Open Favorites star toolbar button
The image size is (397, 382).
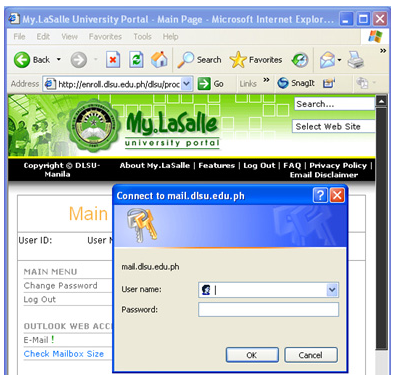(x=256, y=60)
